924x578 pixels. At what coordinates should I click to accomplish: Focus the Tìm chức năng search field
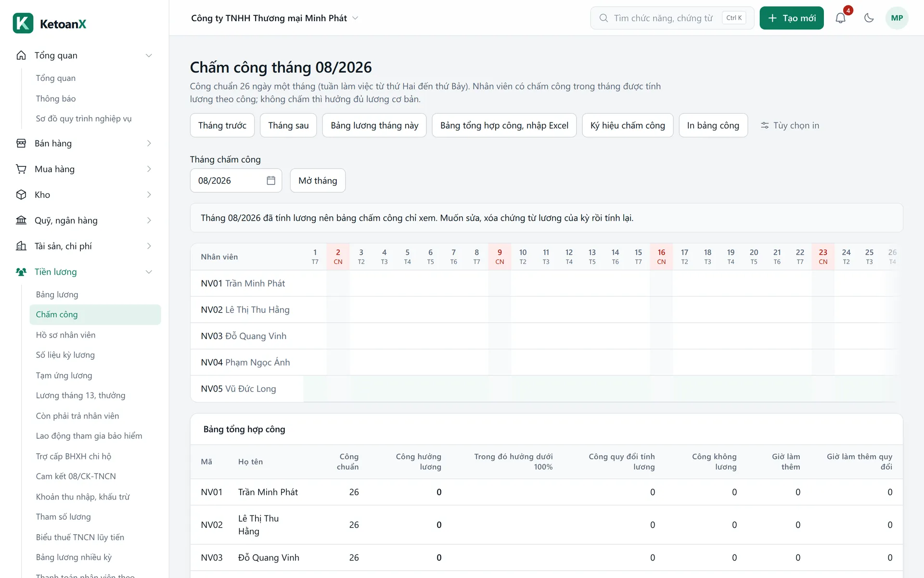pos(672,18)
